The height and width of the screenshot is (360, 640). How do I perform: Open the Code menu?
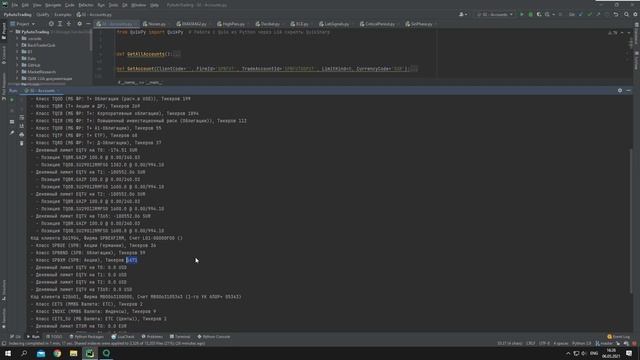tap(70, 5)
